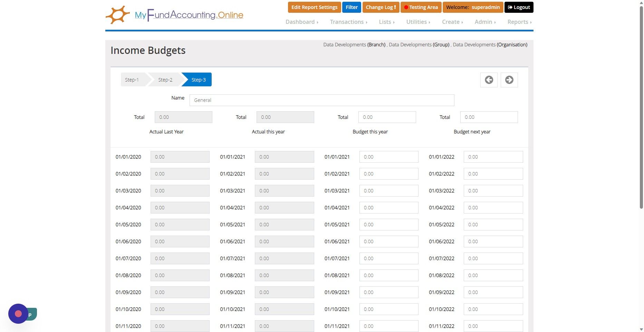Screen dimensions: 644x332
Task: Click the Logout button
Action: point(519,7)
